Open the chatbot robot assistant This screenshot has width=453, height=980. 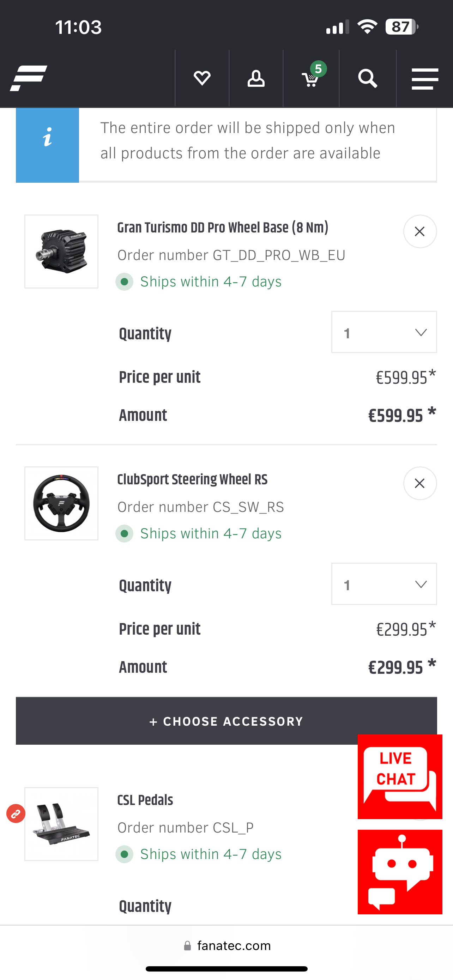[x=399, y=872]
